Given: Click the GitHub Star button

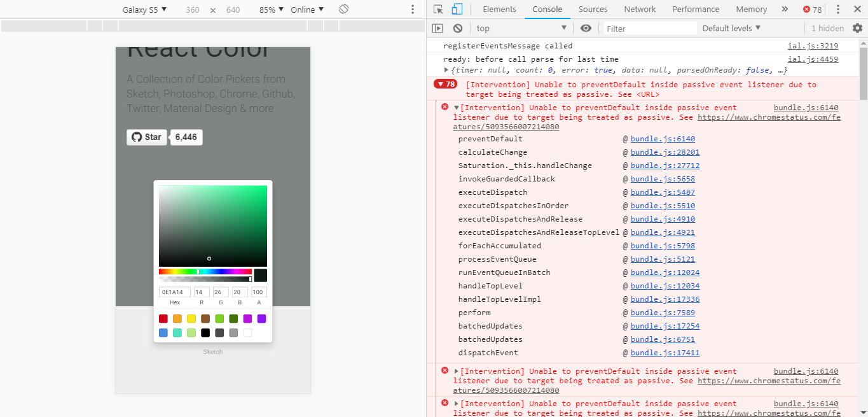Looking at the screenshot, I should (146, 137).
